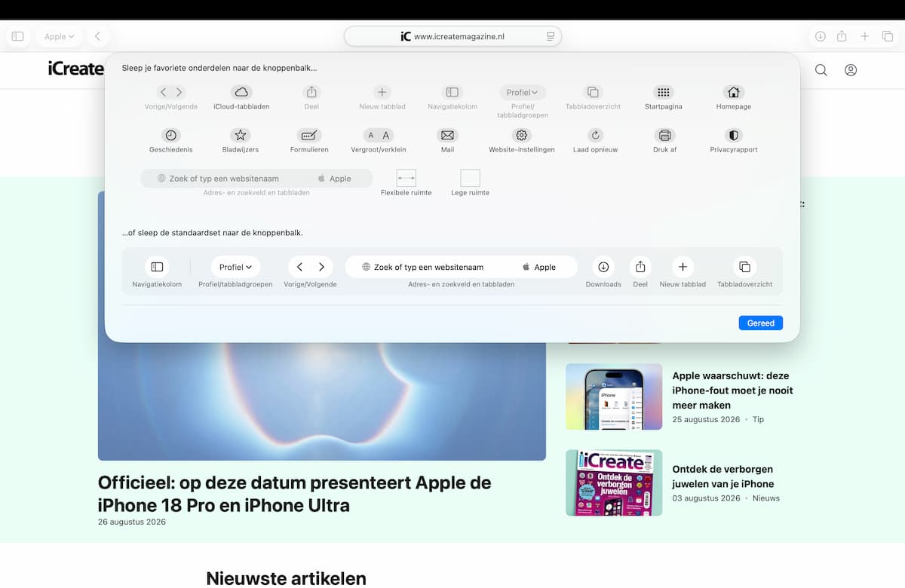Screen dimensions: 905x588
Task: Click the Deel icon in the standard set
Action: pos(640,267)
